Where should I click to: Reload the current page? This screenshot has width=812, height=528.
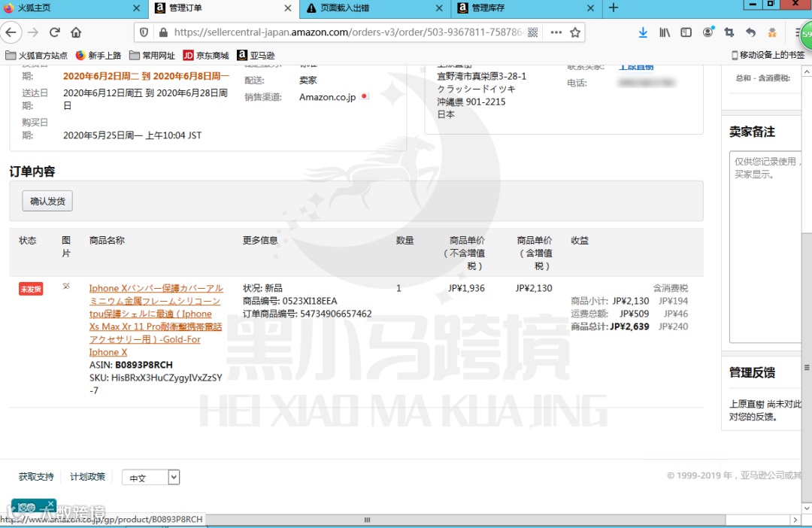(54, 32)
